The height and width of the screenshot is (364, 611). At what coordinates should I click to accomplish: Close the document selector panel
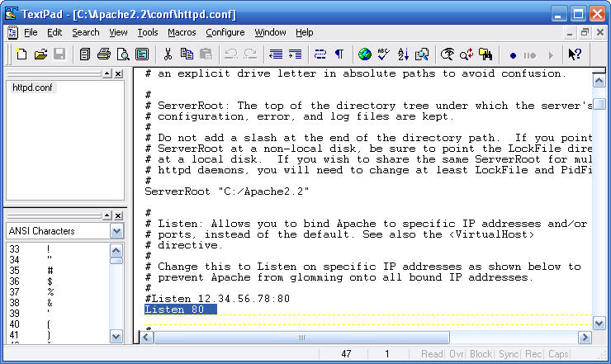pos(118,73)
